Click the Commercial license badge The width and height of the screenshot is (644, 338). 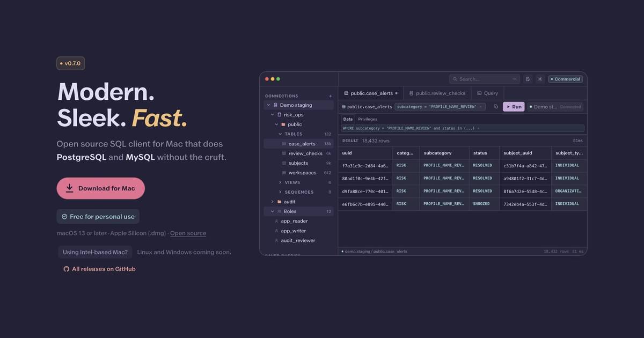565,79
